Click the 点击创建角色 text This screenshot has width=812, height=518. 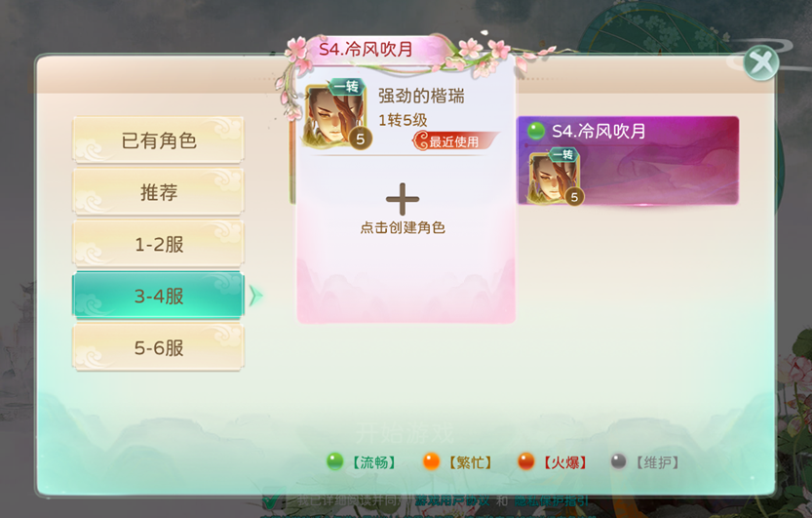403,227
